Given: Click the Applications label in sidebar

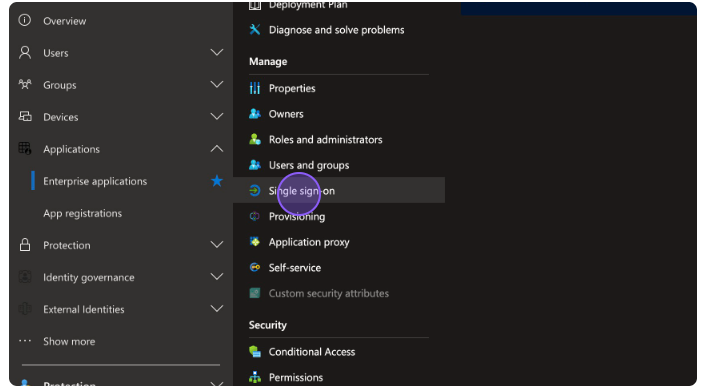Looking at the screenshot, I should (71, 149).
